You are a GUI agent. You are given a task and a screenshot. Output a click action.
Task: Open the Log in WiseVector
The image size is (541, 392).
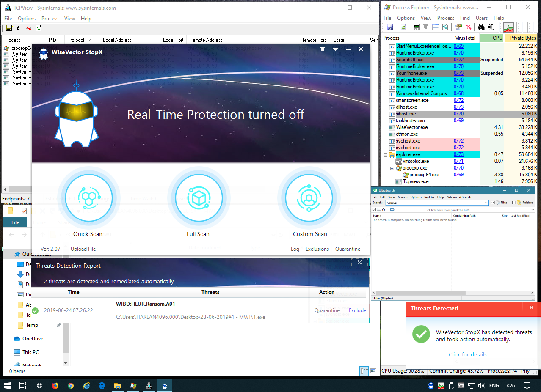point(295,249)
